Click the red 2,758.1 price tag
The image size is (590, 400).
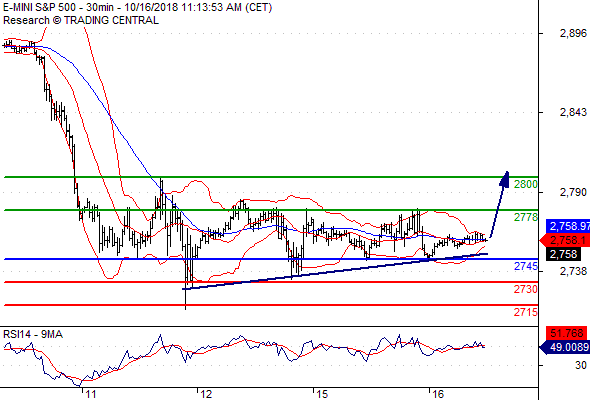coord(566,240)
